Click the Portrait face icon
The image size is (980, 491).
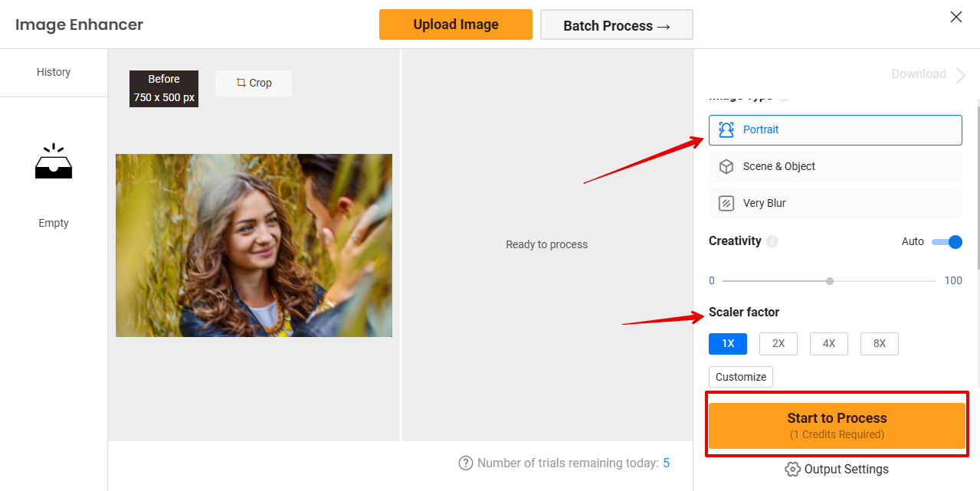(x=726, y=129)
